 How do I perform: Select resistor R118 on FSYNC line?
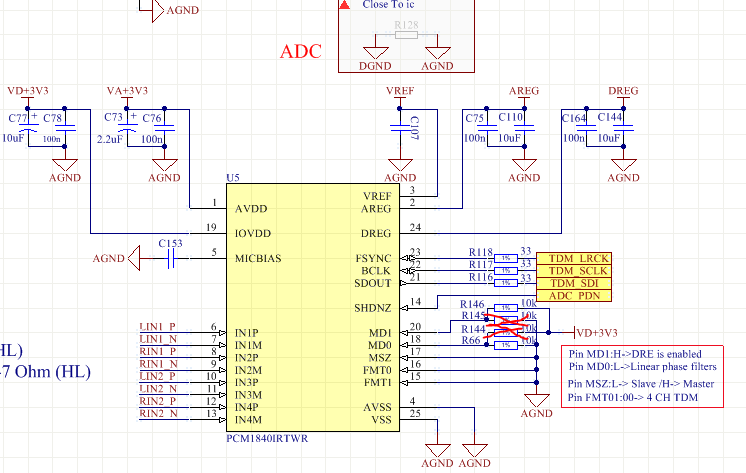coord(506,258)
